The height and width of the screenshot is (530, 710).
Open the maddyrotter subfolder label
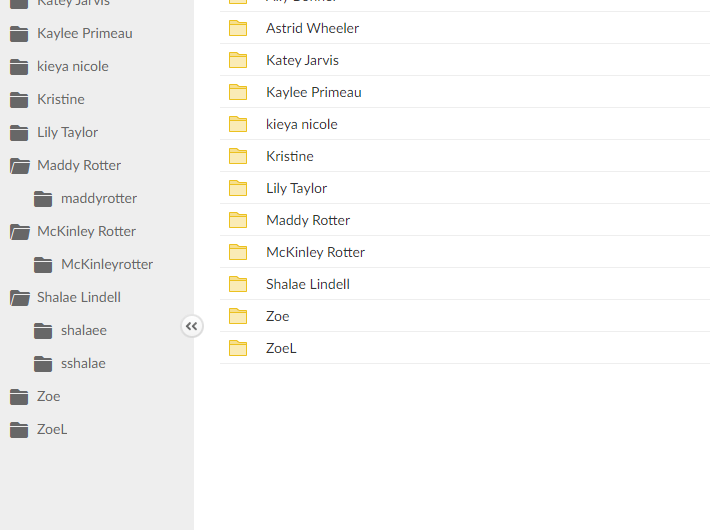point(99,199)
